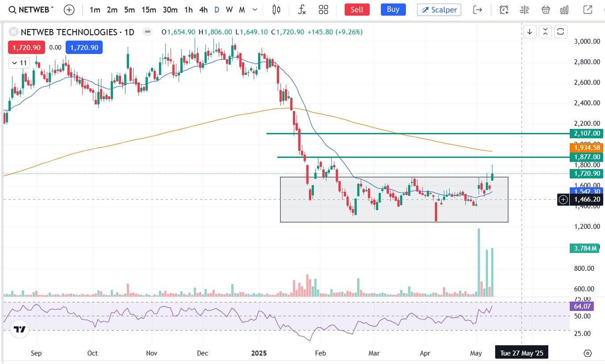605x364 pixels.
Task: Collapse the pane with double-chevron icon
Action: pos(545,32)
